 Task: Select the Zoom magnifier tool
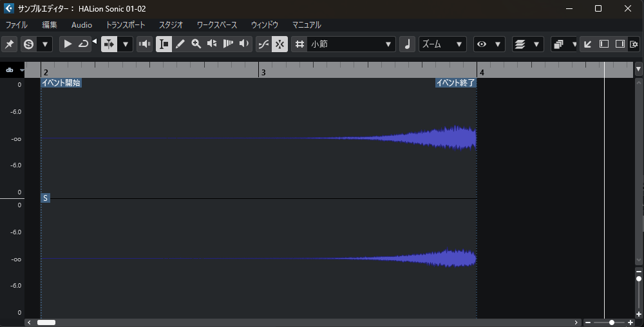(x=196, y=44)
